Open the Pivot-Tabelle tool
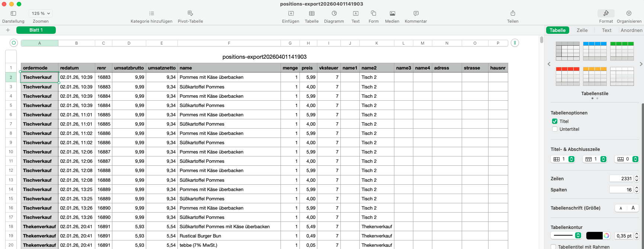 190,13
